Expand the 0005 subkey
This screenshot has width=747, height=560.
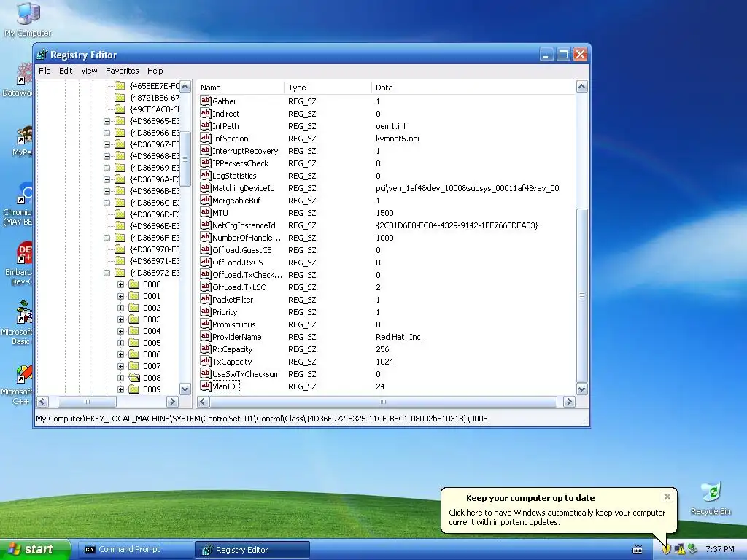pos(120,343)
